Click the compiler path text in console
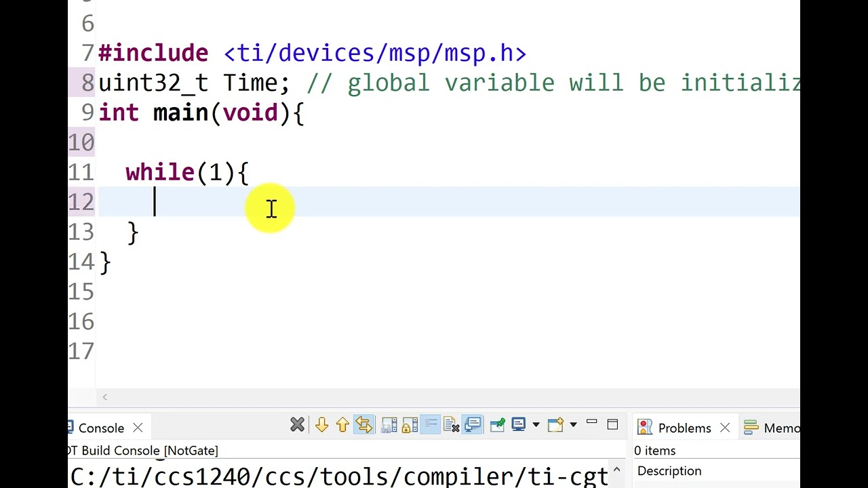The height and width of the screenshot is (488, 868). [x=339, y=476]
